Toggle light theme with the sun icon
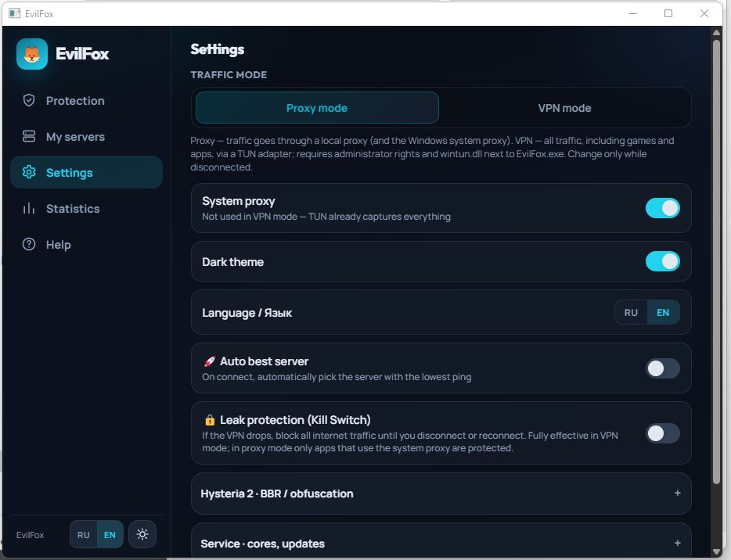 (x=142, y=534)
